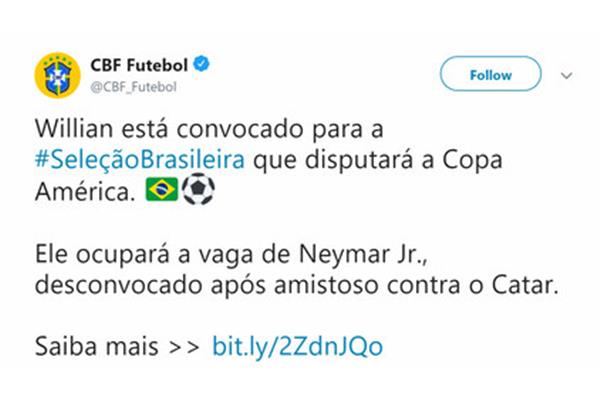Viewport: 600px width, 400px height.
Task: Visit the bit.ly/2ZdnJQo link
Action: (x=297, y=346)
